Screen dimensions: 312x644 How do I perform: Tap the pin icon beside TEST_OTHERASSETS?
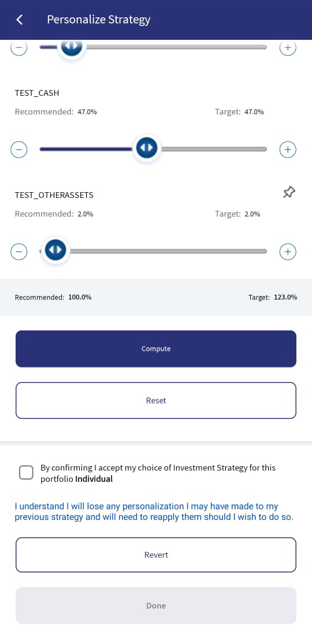click(289, 192)
